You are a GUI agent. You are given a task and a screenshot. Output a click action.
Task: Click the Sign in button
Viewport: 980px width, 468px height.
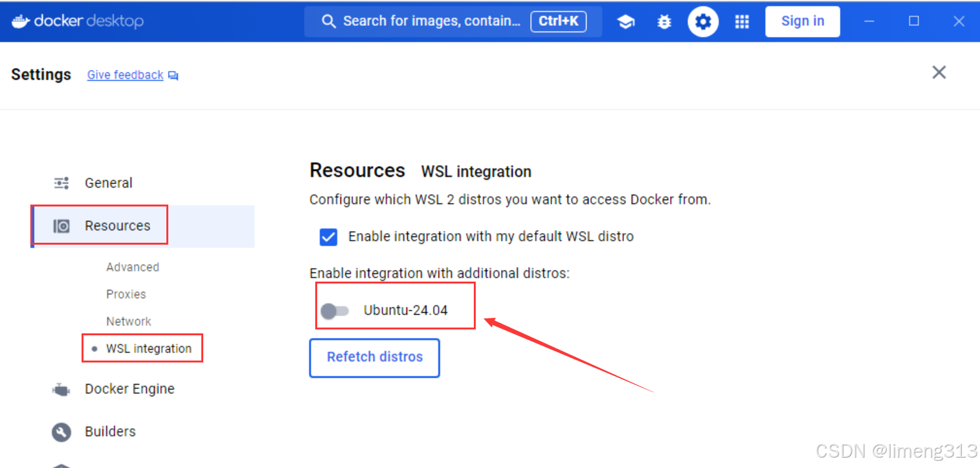803,21
